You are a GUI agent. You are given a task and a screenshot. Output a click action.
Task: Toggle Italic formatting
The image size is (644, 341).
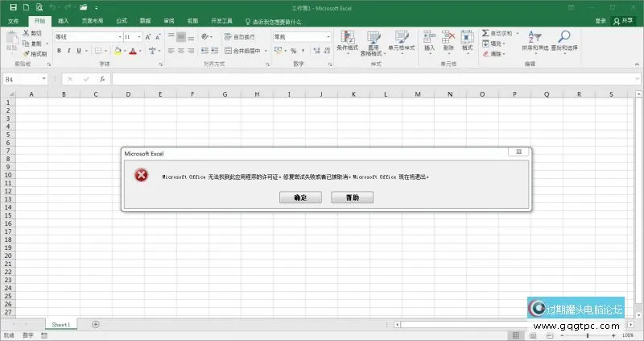pos(69,51)
